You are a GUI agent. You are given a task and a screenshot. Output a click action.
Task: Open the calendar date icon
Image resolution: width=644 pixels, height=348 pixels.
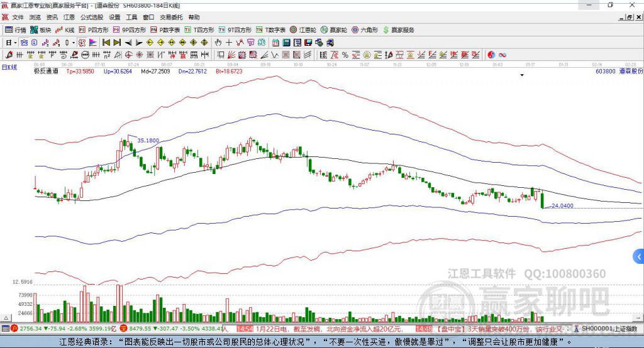tap(275, 43)
